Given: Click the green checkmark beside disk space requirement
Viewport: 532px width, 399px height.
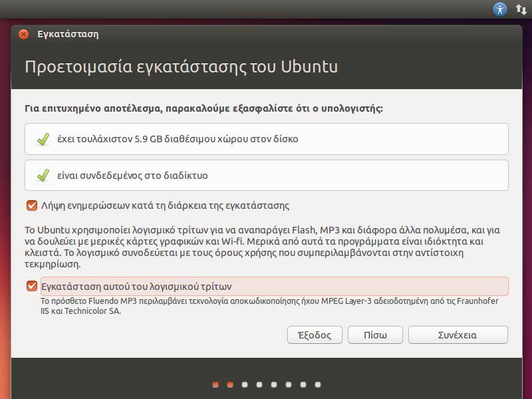Looking at the screenshot, I should click(43, 139).
